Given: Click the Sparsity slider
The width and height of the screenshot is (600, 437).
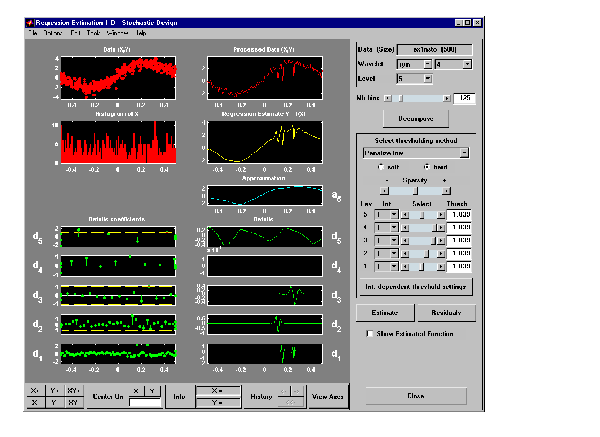Looking at the screenshot, I should pyautogui.click(x=415, y=190).
